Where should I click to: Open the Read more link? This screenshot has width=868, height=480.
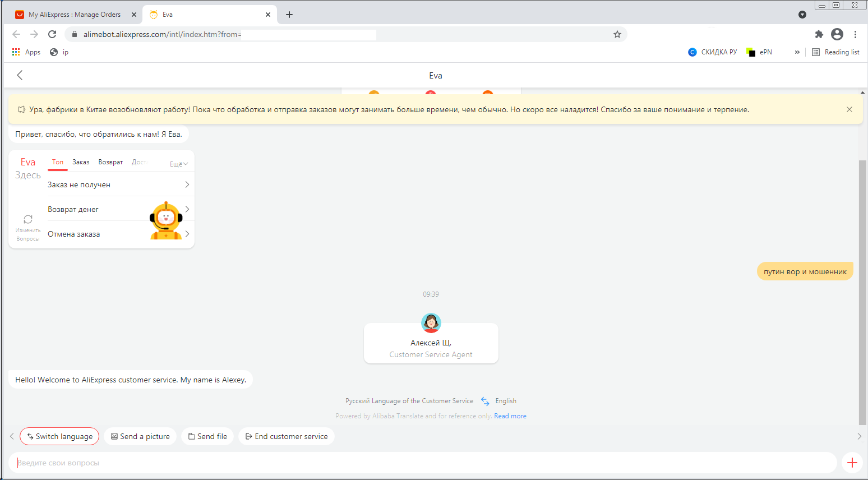510,416
